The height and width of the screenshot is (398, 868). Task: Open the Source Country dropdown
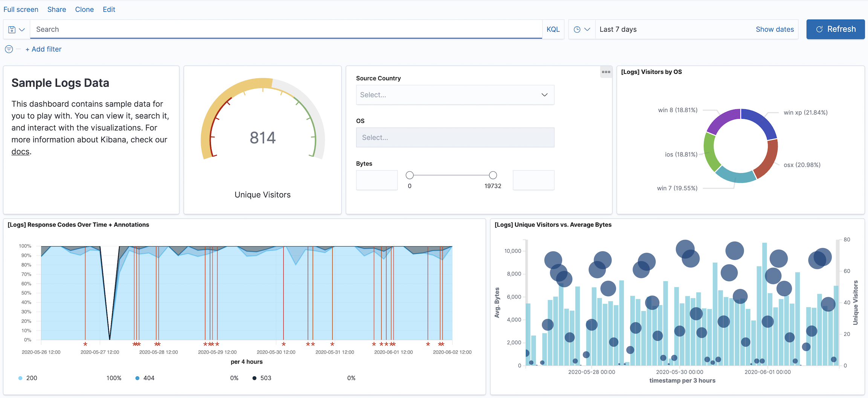pyautogui.click(x=455, y=95)
